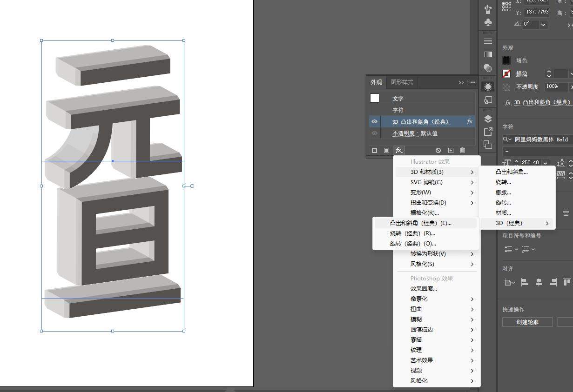Click 不透明度 link in Properties panel
This screenshot has width=573, height=392.
(527, 87)
